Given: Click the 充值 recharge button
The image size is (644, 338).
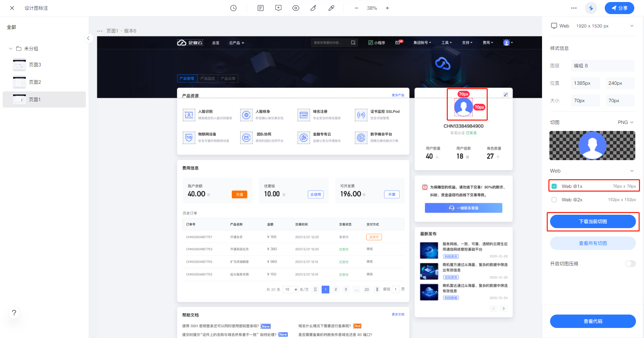Looking at the screenshot, I should click(239, 194).
